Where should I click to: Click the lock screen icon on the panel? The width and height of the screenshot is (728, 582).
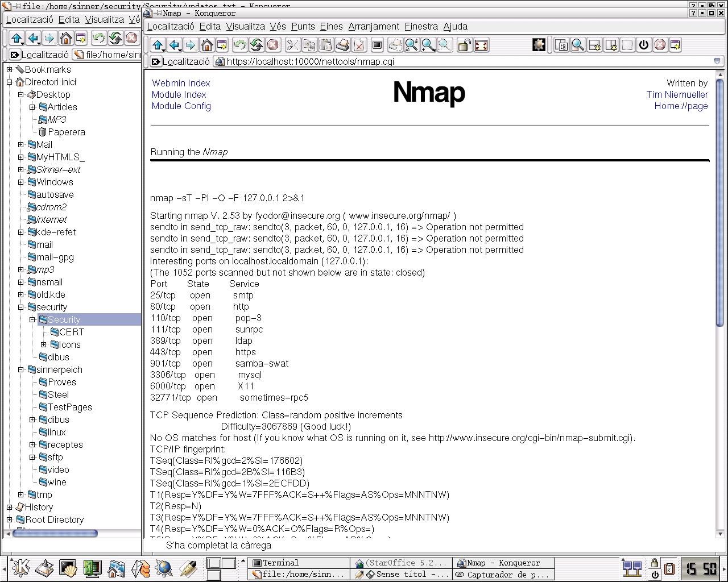click(655, 563)
